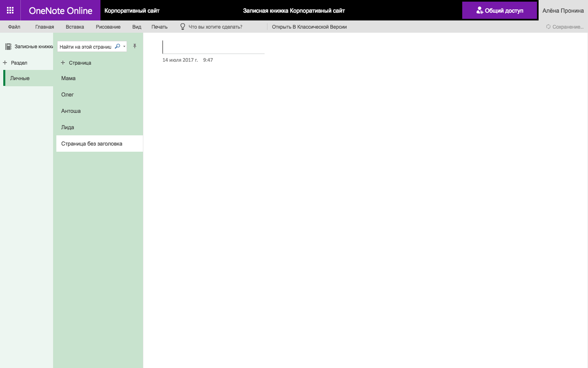Click the plus icon beside Страница
This screenshot has width=588, height=368.
[x=62, y=63]
